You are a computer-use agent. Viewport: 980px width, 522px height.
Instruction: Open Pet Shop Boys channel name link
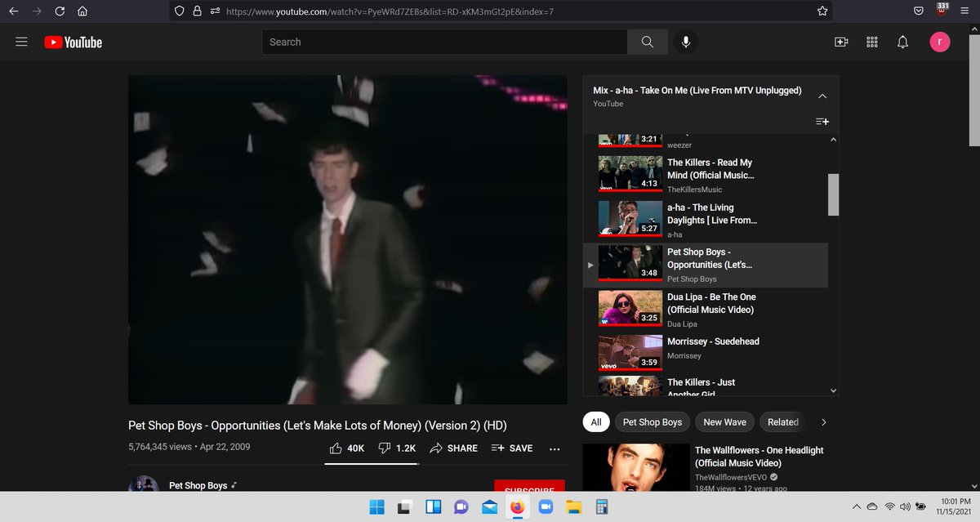pyautogui.click(x=198, y=485)
